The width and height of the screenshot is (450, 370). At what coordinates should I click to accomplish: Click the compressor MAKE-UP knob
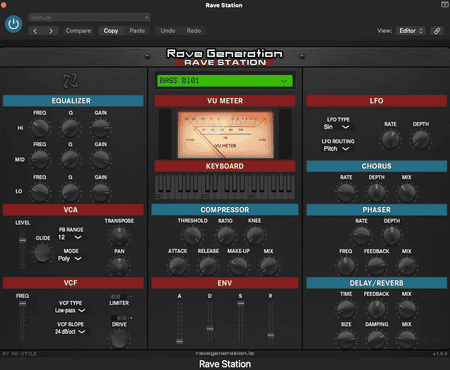[239, 266]
